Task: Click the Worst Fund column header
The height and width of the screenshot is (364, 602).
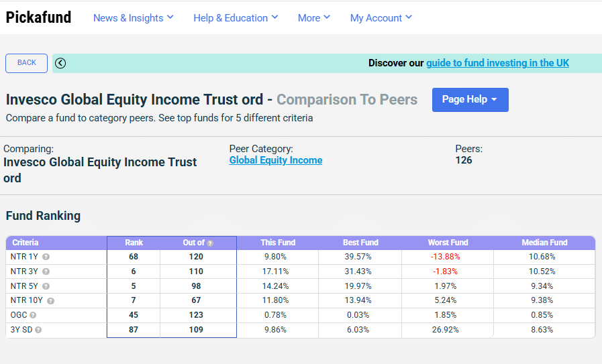Action: click(448, 243)
